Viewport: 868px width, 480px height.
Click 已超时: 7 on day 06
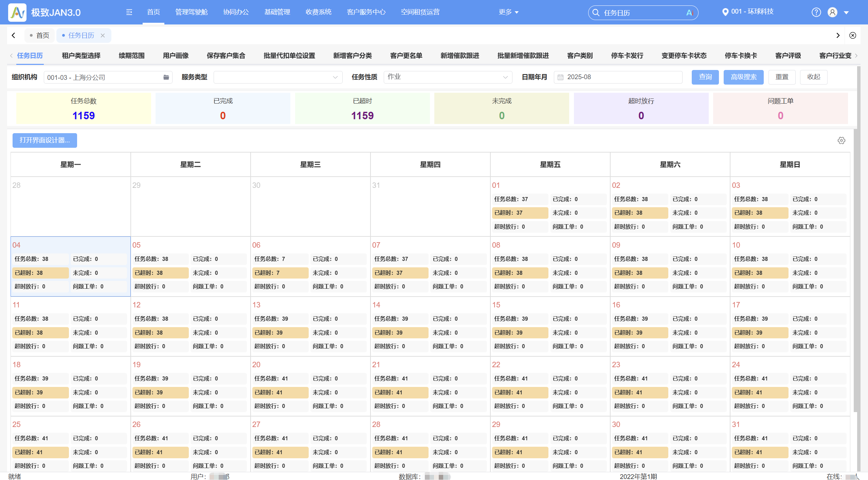[281, 273]
